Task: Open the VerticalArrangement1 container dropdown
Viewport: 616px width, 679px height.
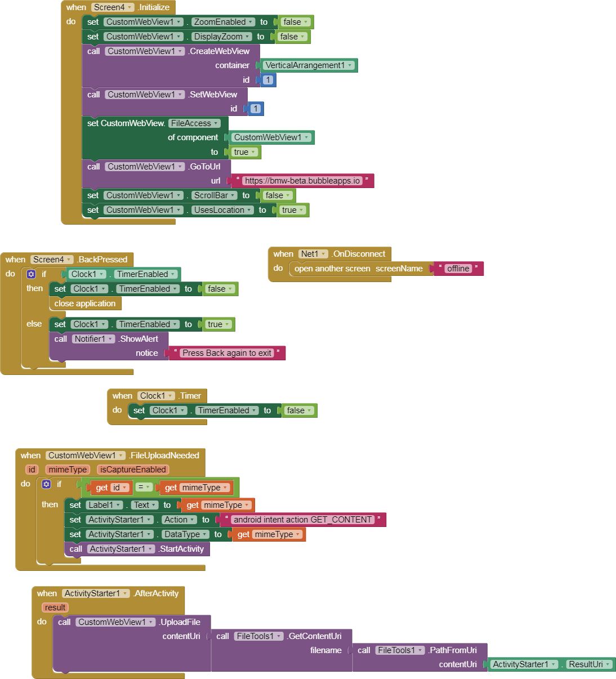Action: coord(309,65)
